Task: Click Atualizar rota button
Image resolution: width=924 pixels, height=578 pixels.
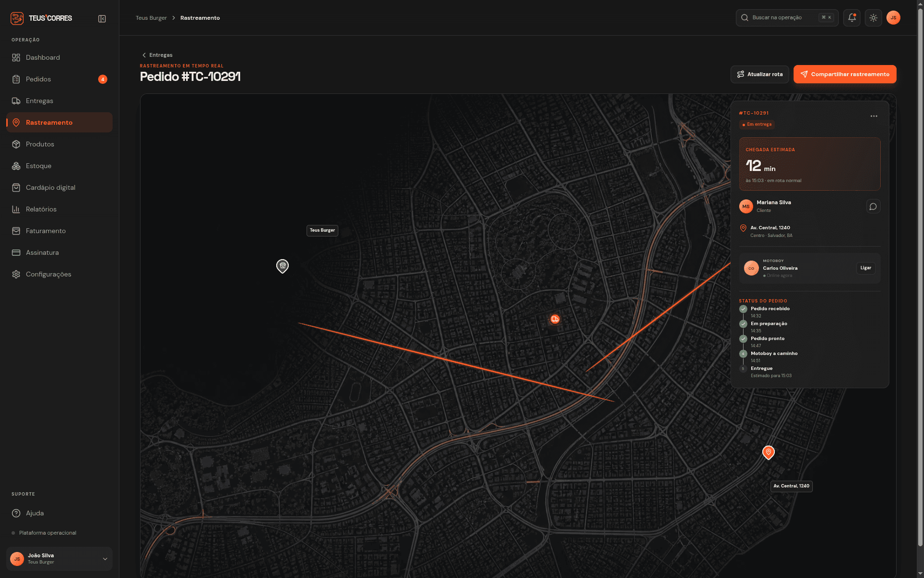Action: 759,74
